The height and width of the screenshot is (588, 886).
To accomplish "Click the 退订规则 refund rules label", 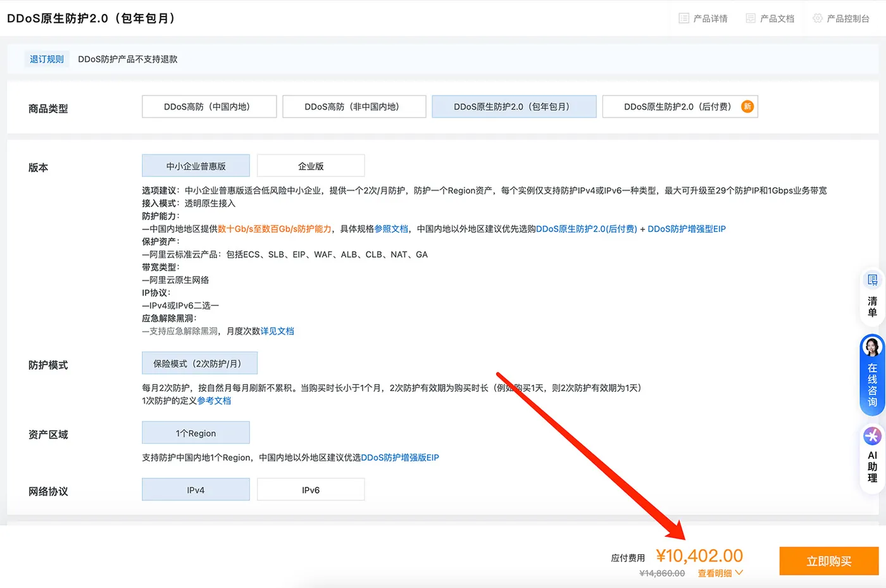I will [46, 58].
